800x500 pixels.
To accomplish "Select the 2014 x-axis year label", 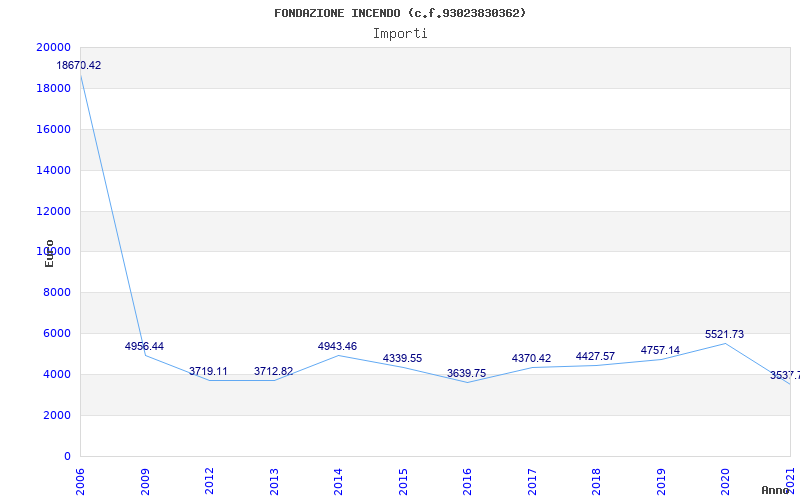I will [338, 479].
